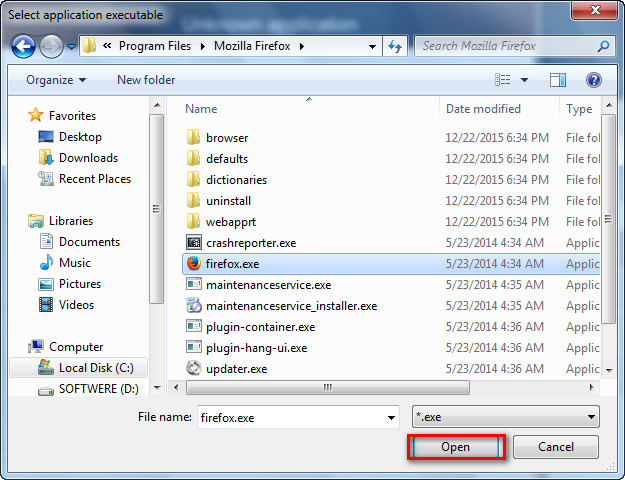
Task: Click the refresh button beside address bar
Action: (395, 46)
